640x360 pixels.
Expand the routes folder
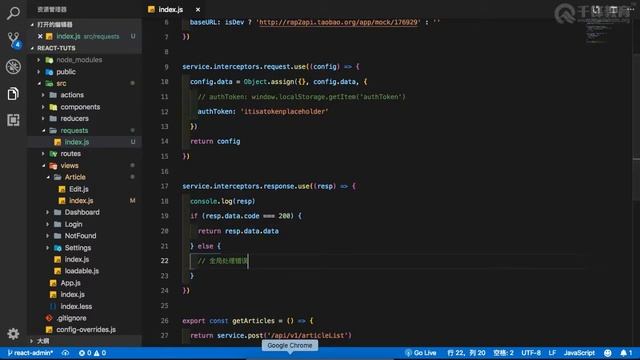(43, 154)
